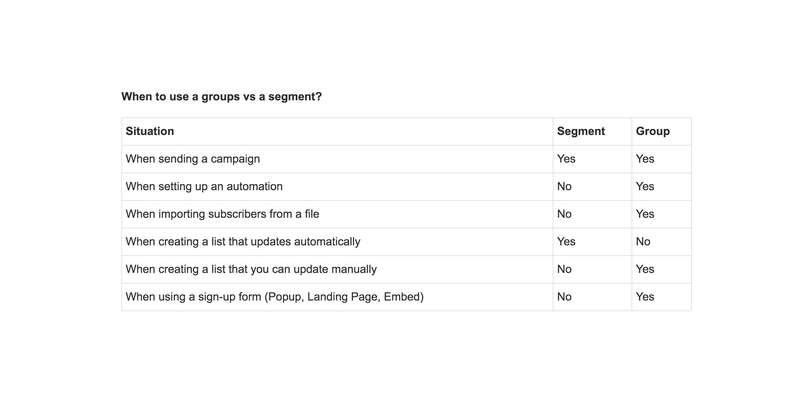This screenshot has width=799, height=413.
Task: Select the Group column header
Action: click(x=653, y=131)
